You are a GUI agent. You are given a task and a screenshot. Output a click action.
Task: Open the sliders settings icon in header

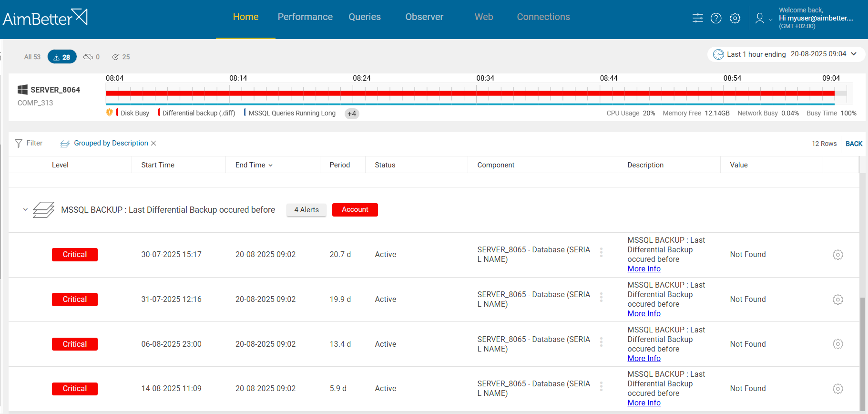[x=697, y=18]
